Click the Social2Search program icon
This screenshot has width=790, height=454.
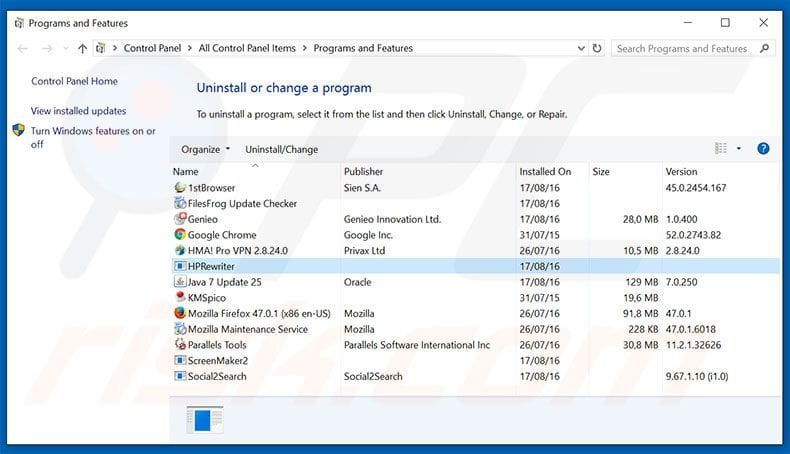pos(180,375)
